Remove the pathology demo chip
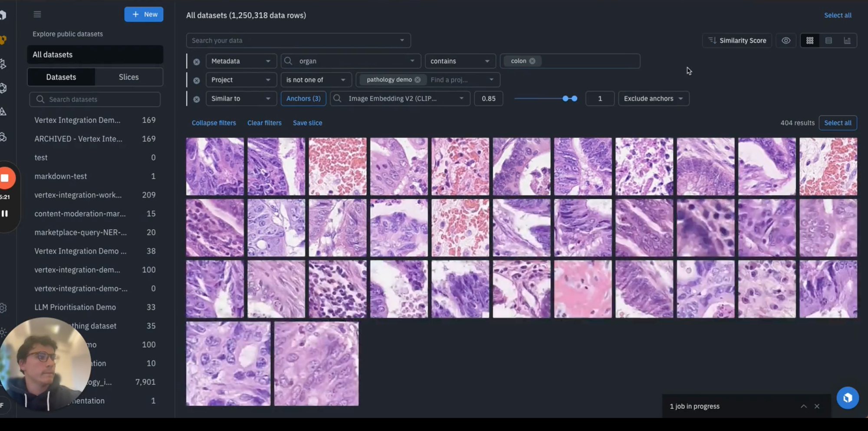Screen dimensions: 868x431 click(x=418, y=80)
